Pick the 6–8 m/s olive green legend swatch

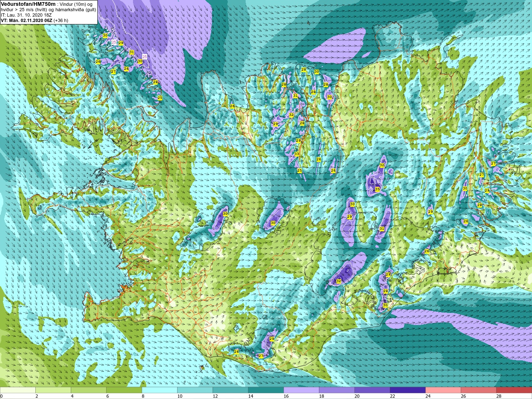(124, 390)
